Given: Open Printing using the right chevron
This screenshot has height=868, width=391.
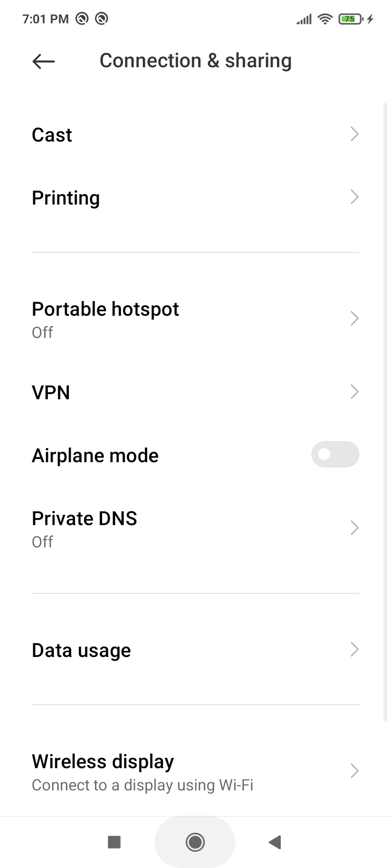Looking at the screenshot, I should [x=355, y=197].
